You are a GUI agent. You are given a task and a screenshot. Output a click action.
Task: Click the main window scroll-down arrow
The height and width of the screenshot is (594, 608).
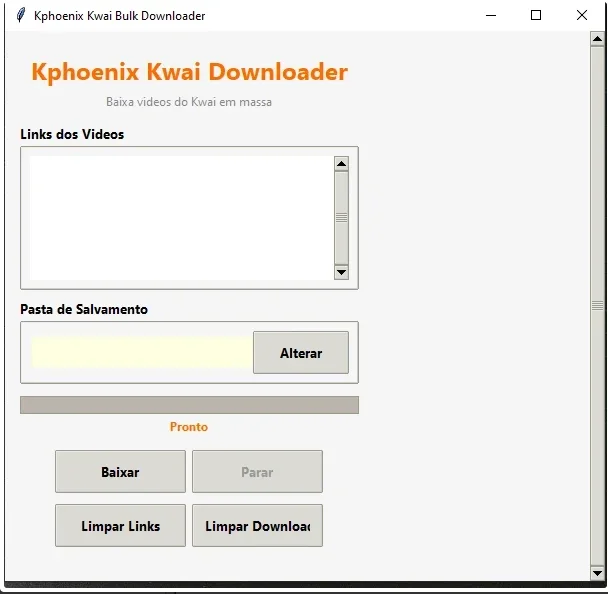point(598,573)
